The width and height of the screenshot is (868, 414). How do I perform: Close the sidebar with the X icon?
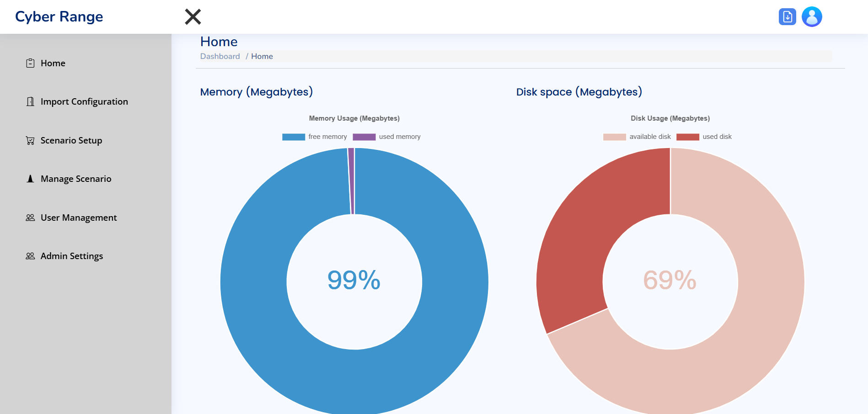point(193,17)
